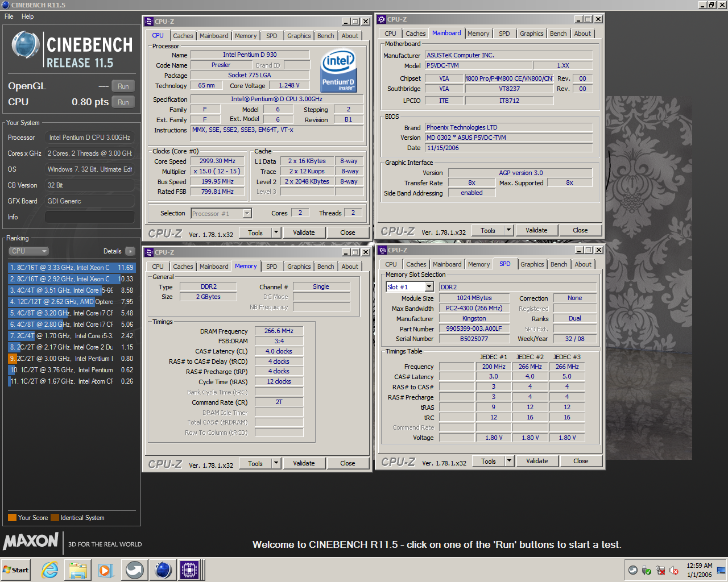Open About tab in CPU-Z window showing Mainboard tab
Image resolution: width=728 pixels, height=582 pixels.
pyautogui.click(x=582, y=34)
